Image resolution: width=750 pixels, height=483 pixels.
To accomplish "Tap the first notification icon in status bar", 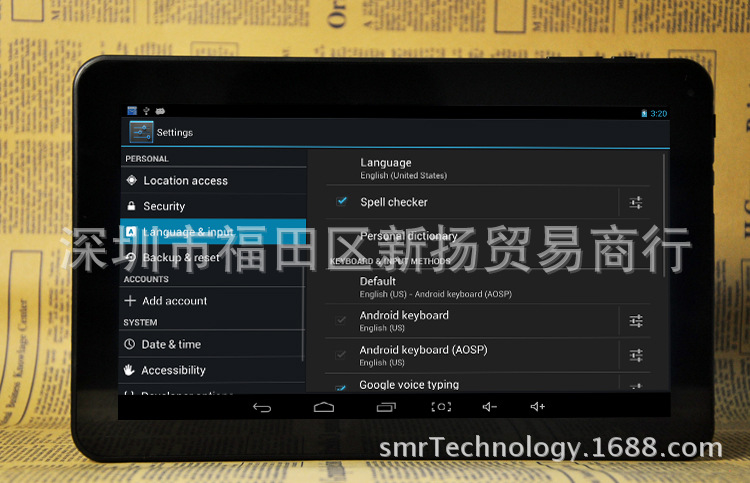I will tap(132, 110).
